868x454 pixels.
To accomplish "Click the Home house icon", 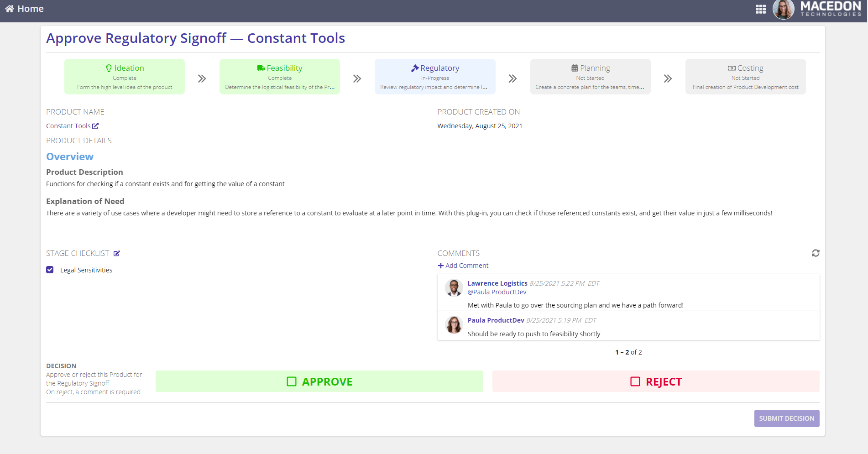I will 9,9.
